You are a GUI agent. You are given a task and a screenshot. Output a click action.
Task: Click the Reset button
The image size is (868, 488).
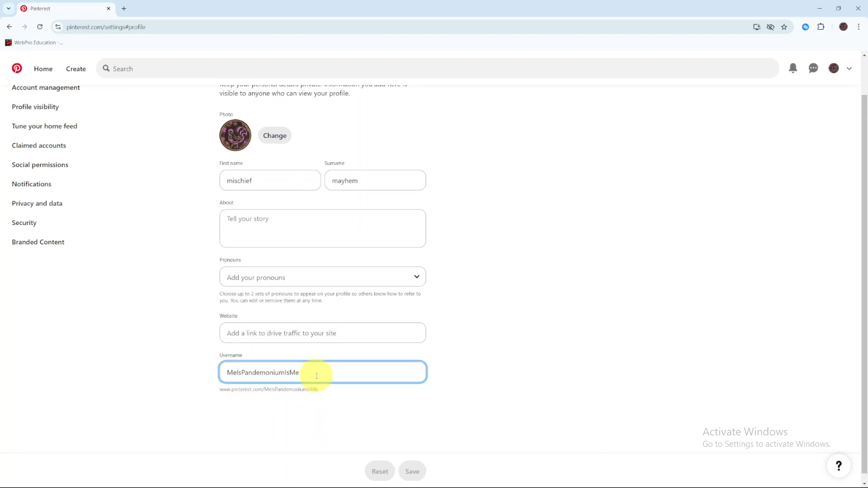380,471
